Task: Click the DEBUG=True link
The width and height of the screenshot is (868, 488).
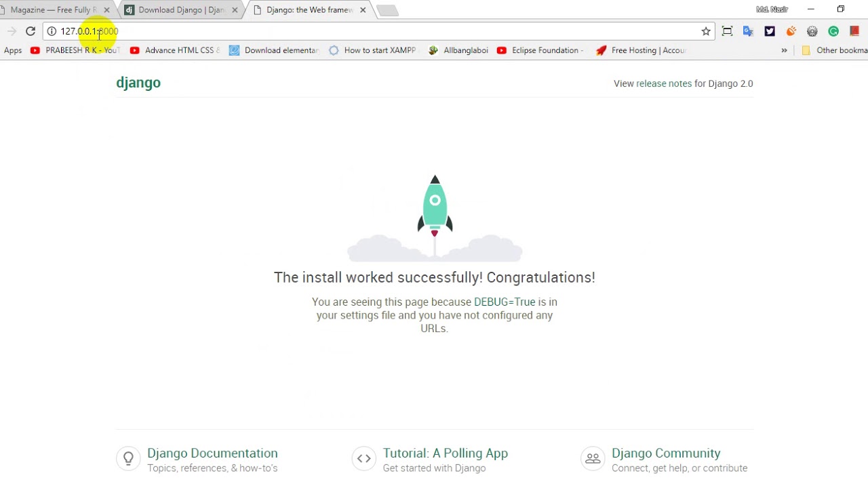Action: 505,302
